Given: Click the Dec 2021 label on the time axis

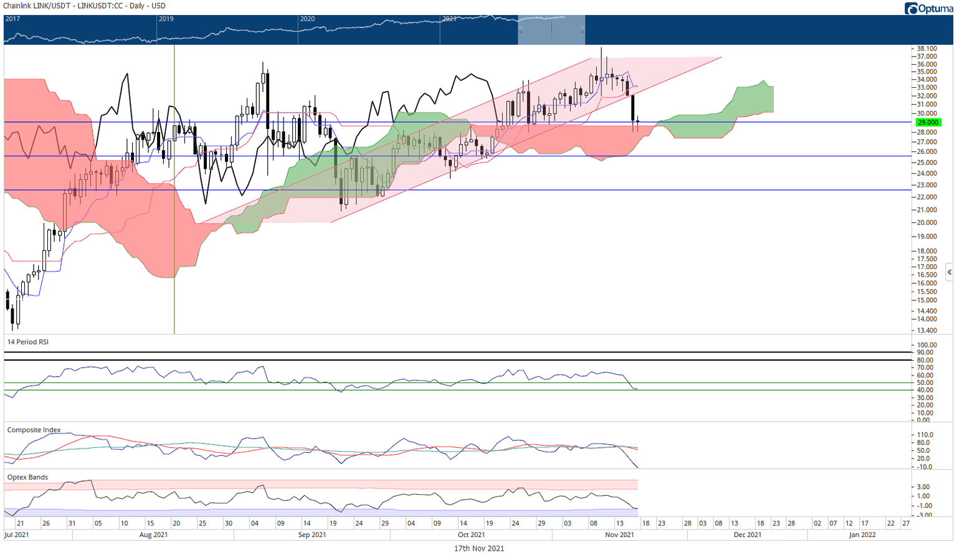Looking at the screenshot, I should pyautogui.click(x=747, y=535).
